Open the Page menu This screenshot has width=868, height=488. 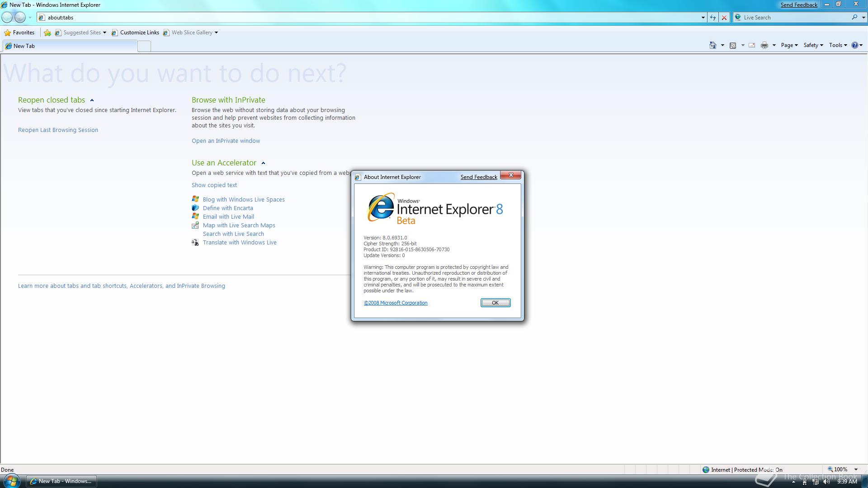789,45
